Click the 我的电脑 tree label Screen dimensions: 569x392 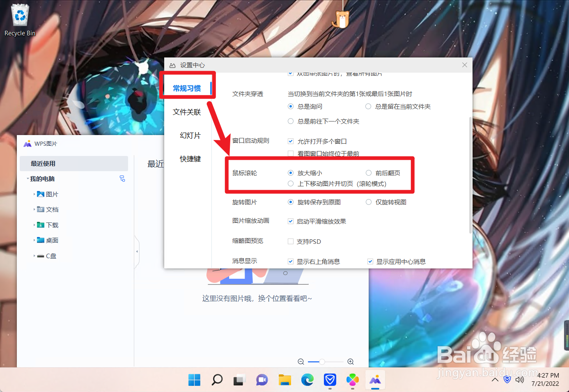42,179
